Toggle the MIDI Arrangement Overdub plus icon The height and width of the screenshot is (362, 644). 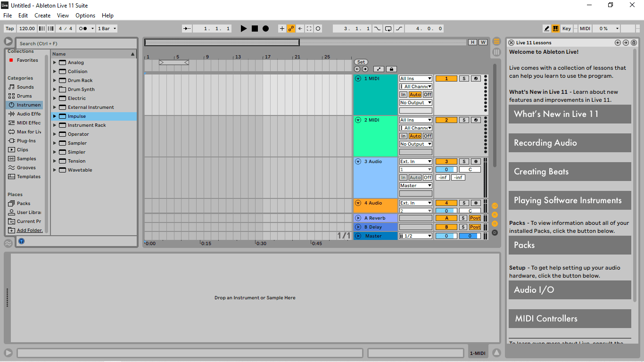[x=282, y=29]
